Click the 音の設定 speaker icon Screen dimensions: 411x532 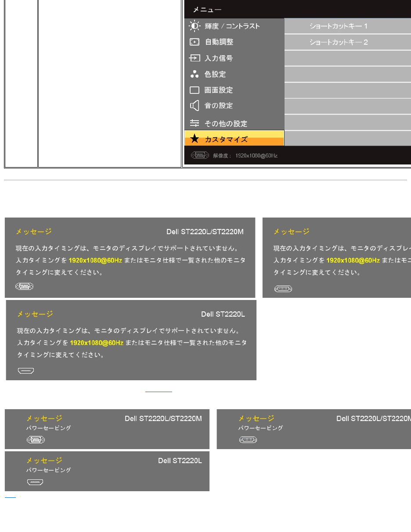[194, 106]
